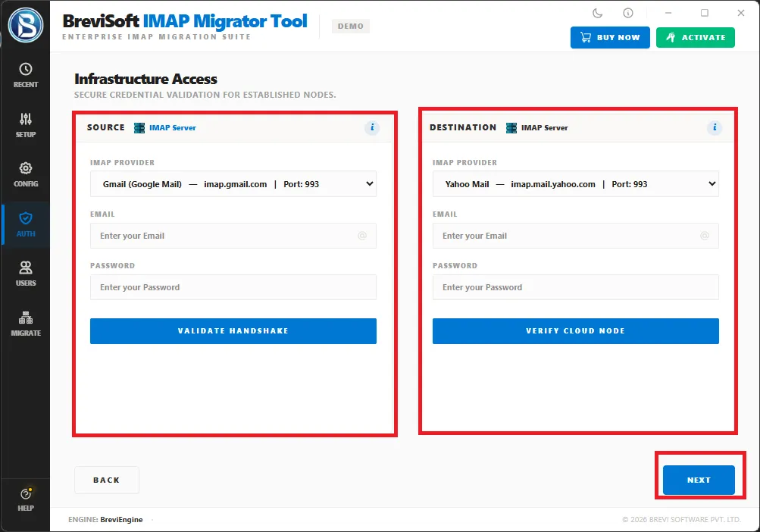760x532 pixels.
Task: Click the Destination IMAP Server icon
Action: pyautogui.click(x=511, y=128)
